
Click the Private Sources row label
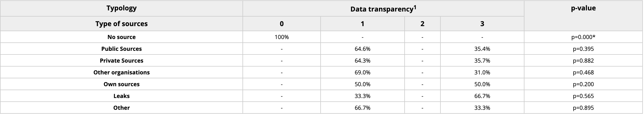(x=122, y=61)
